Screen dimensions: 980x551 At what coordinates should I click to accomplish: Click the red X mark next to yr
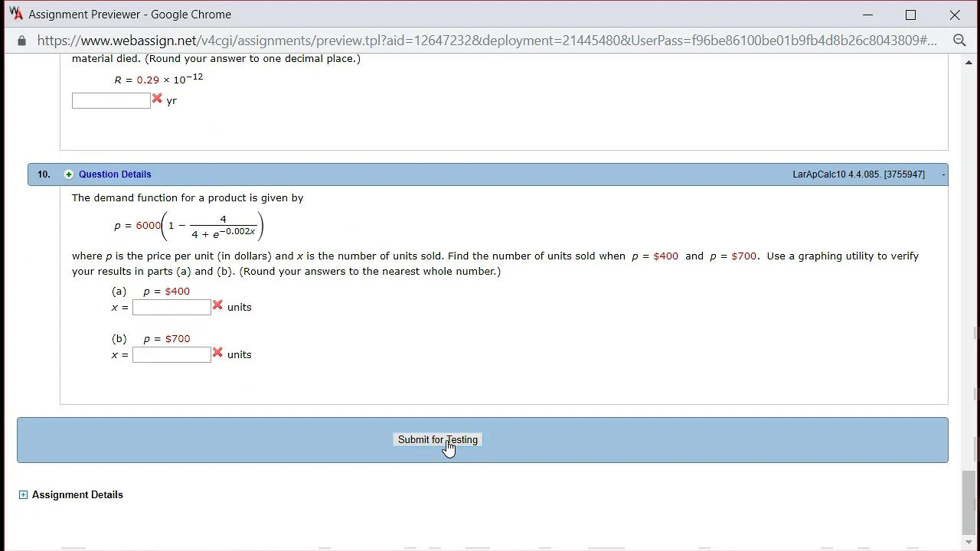(x=157, y=99)
